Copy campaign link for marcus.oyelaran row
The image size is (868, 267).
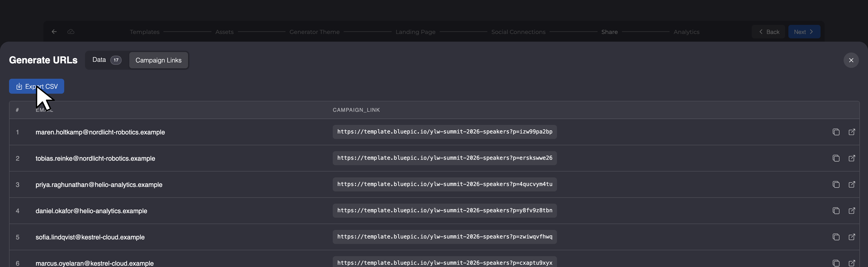(x=836, y=263)
